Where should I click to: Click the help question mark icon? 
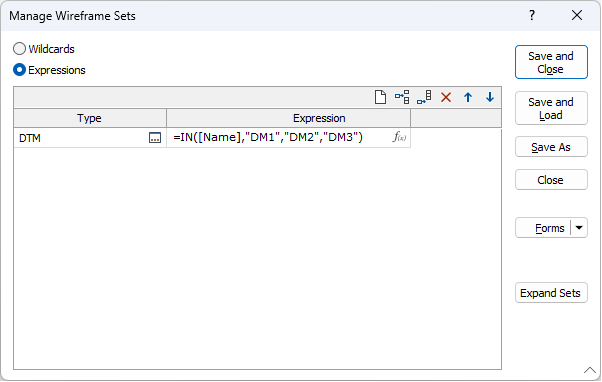[532, 15]
